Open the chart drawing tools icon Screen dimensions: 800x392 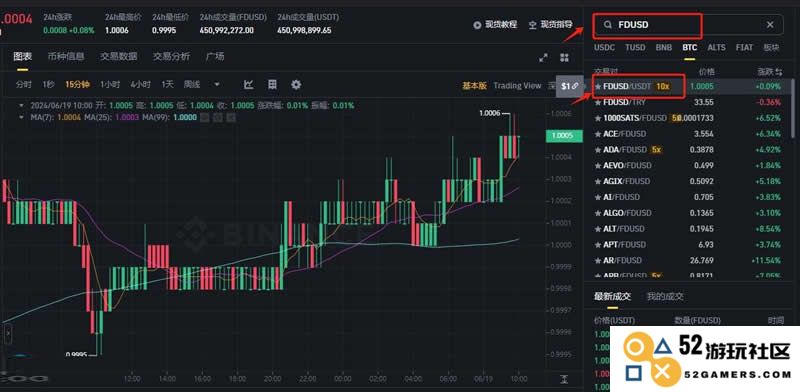tap(248, 85)
